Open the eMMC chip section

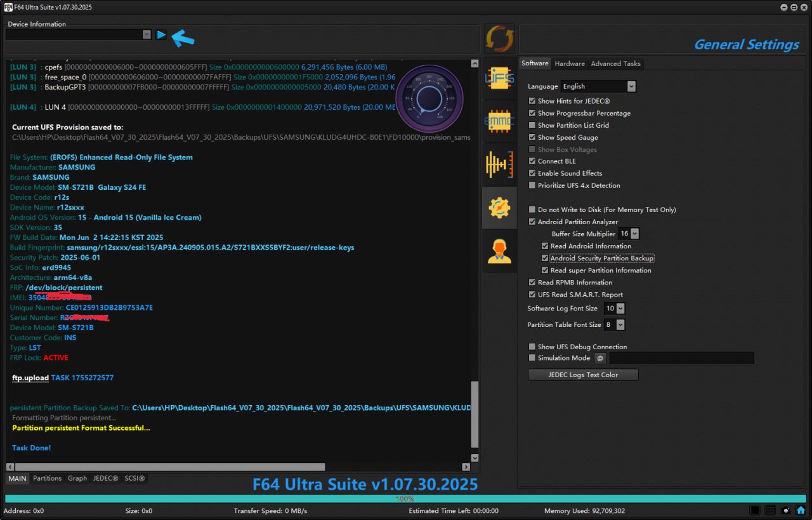pos(499,121)
